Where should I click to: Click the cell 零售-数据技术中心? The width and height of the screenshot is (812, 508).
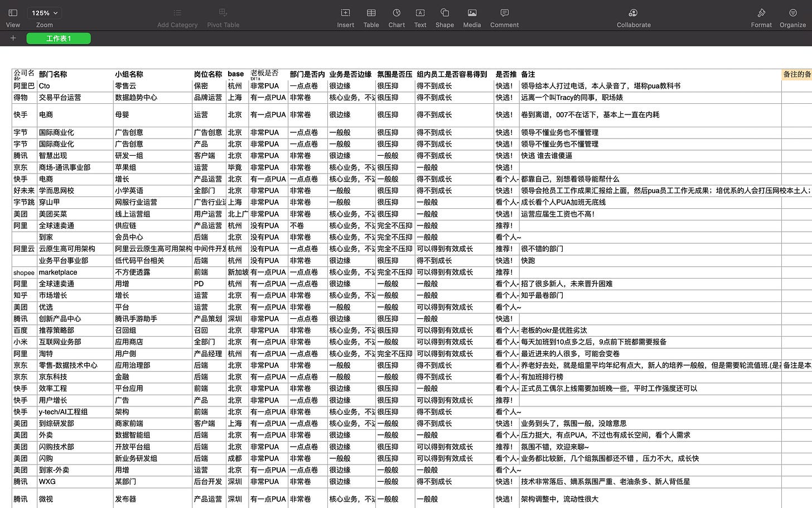75,366
